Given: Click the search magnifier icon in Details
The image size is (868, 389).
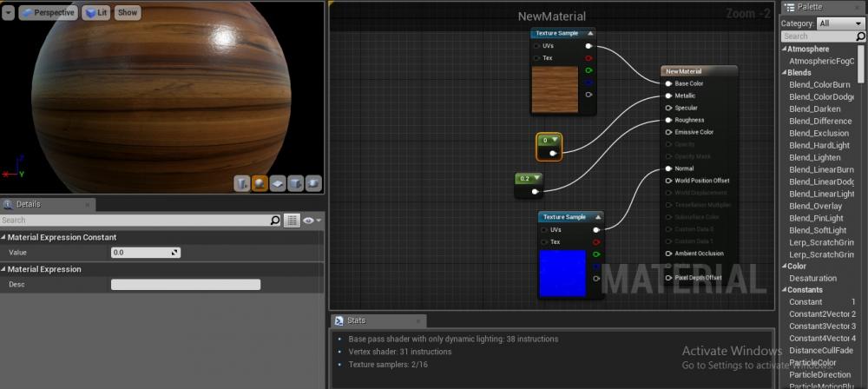Looking at the screenshot, I should point(275,221).
